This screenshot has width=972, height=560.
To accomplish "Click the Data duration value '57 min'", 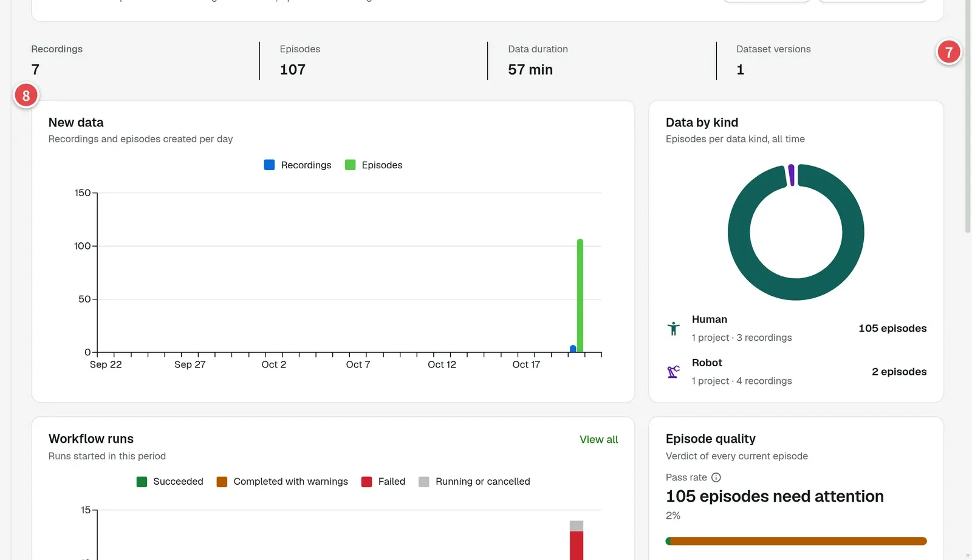I will (x=530, y=70).
